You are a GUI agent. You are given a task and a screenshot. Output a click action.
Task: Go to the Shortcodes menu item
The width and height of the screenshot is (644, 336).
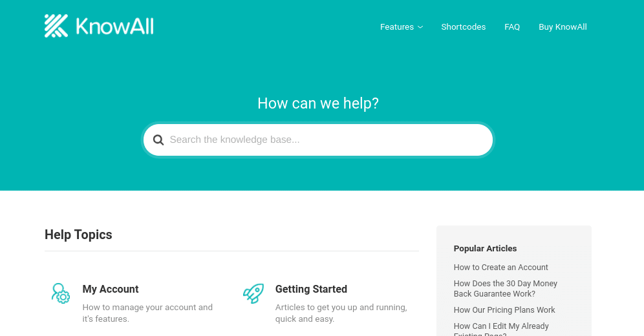[x=464, y=27]
